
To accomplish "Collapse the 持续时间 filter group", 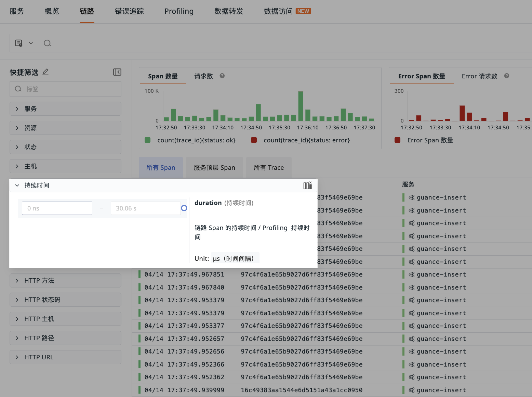I will pyautogui.click(x=17, y=185).
